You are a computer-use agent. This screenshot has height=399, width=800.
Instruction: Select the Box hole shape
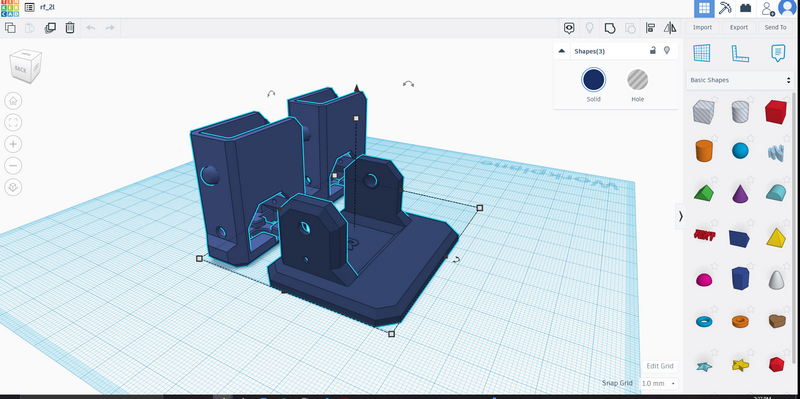tap(703, 111)
